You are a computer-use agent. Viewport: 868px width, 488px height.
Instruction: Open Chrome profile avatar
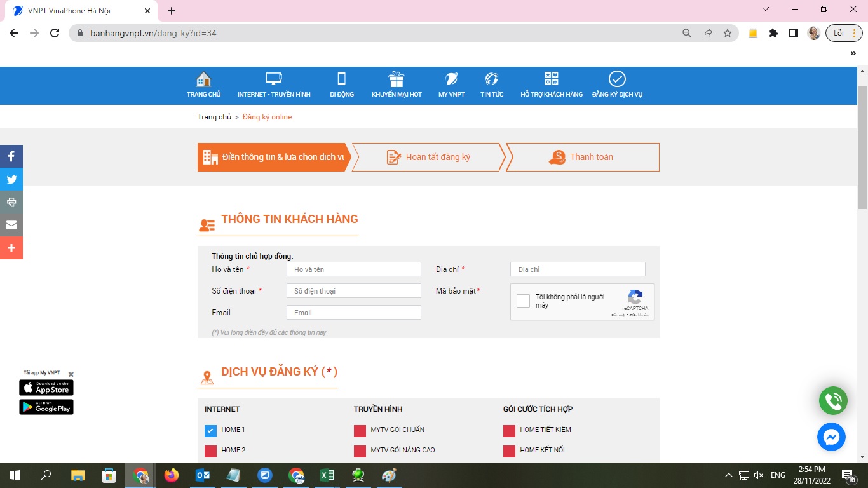point(814,33)
